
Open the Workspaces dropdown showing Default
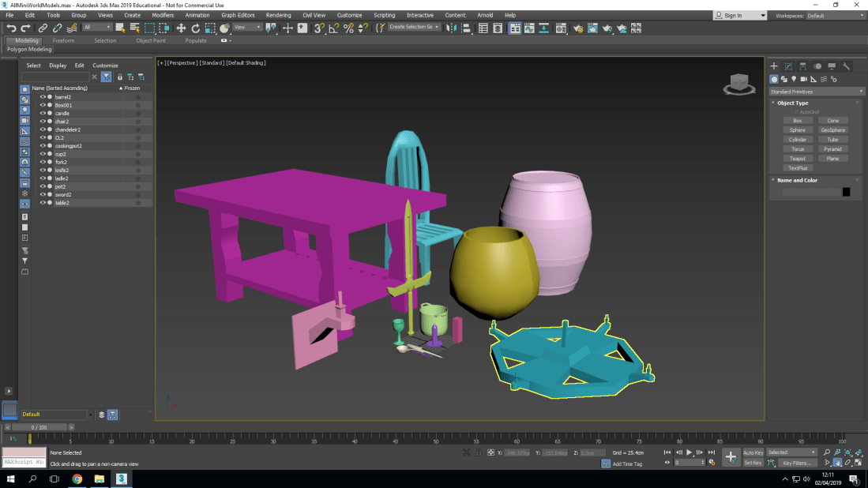point(833,14)
